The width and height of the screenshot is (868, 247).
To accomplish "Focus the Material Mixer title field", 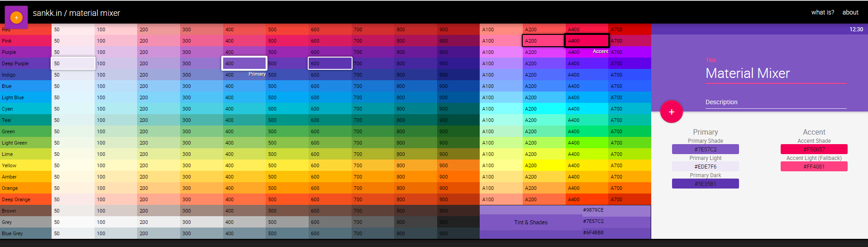I will pos(776,73).
